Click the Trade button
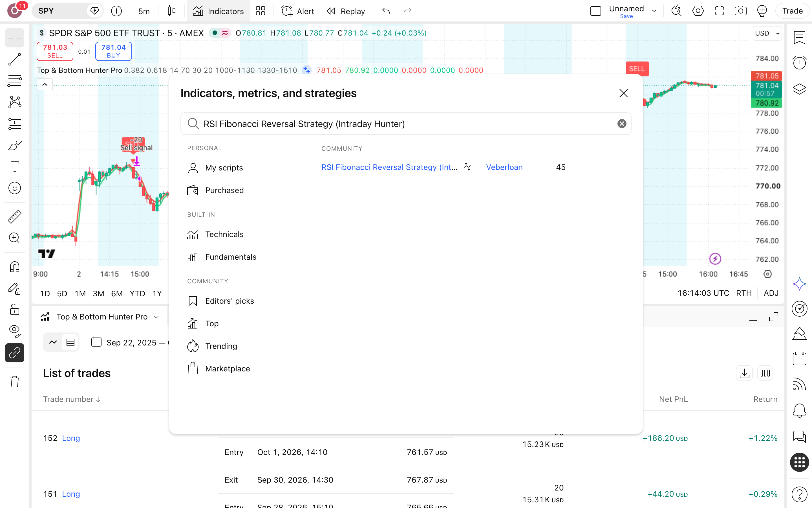 click(x=793, y=11)
